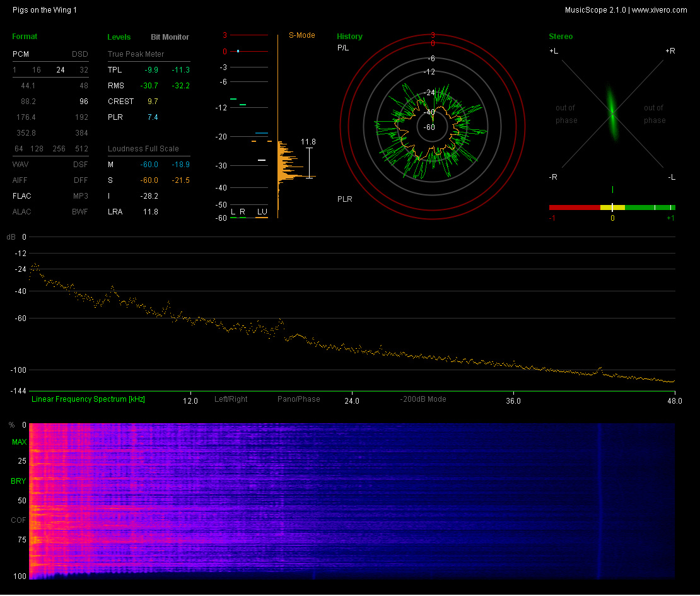Click the stereo vectorscope display
The height and width of the screenshot is (596, 700).
tap(612, 114)
